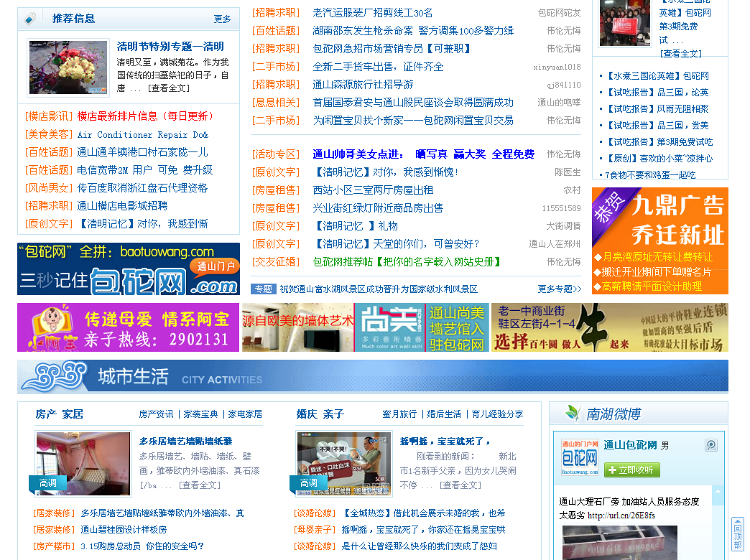Open 通山碧桂园设计样板房 link
The image size is (750, 560).
(x=124, y=530)
